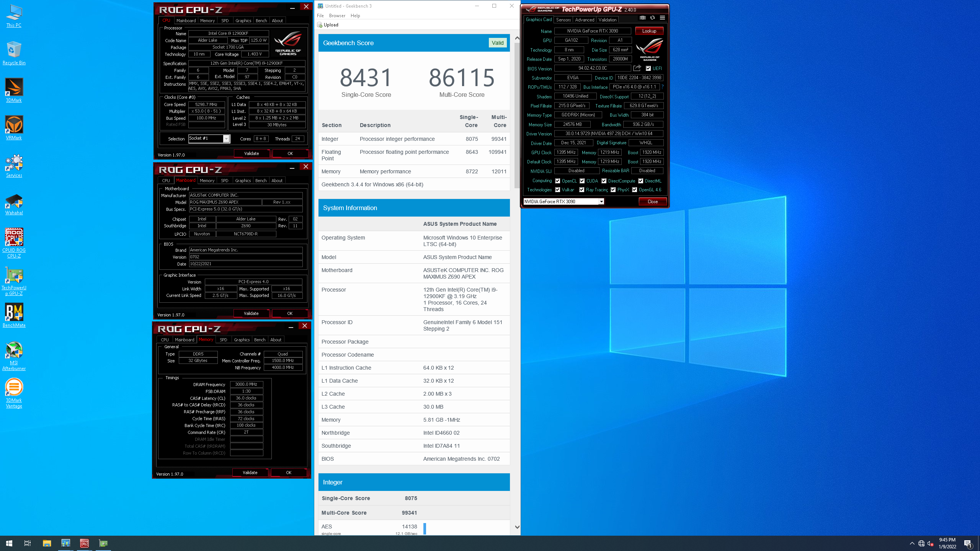The height and width of the screenshot is (551, 980).
Task: Click the Geekbench vertical scrollbar thumb
Action: pyautogui.click(x=517, y=115)
